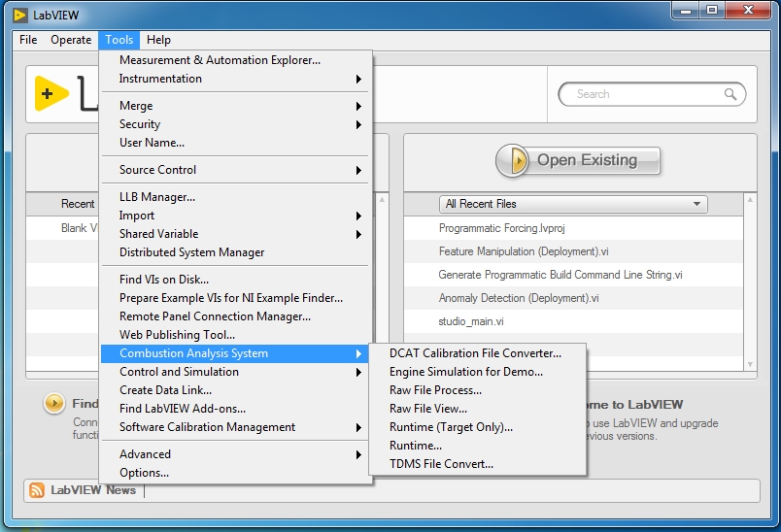Open Distributed System Manager
781x532 pixels.
click(235, 252)
